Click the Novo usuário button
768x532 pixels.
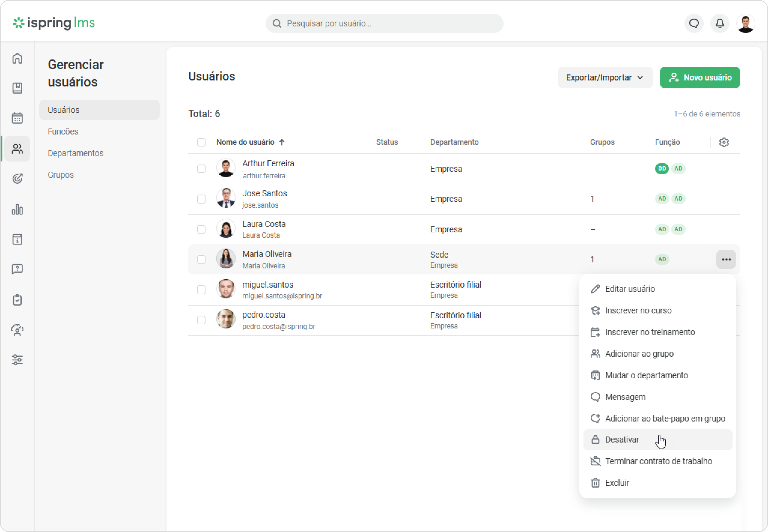(699, 78)
